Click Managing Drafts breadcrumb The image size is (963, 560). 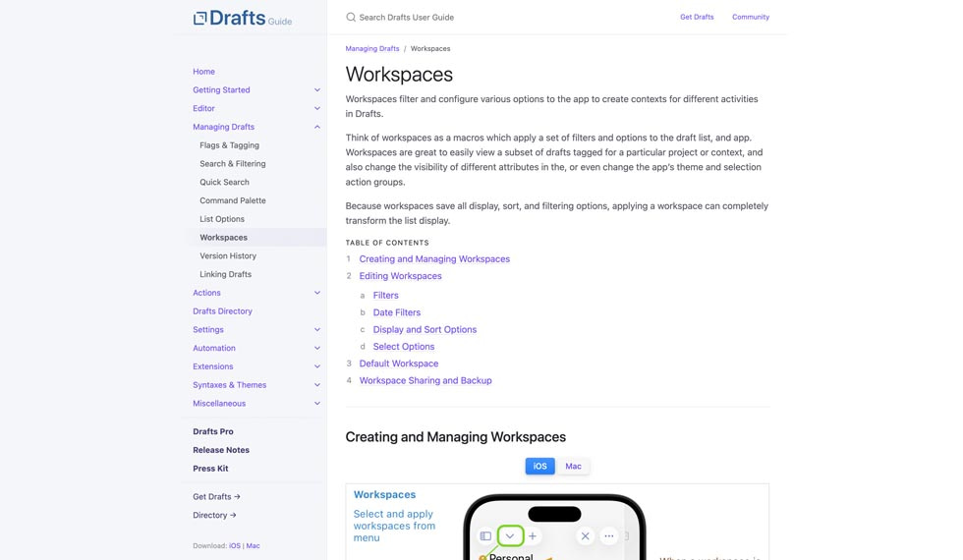click(x=372, y=48)
